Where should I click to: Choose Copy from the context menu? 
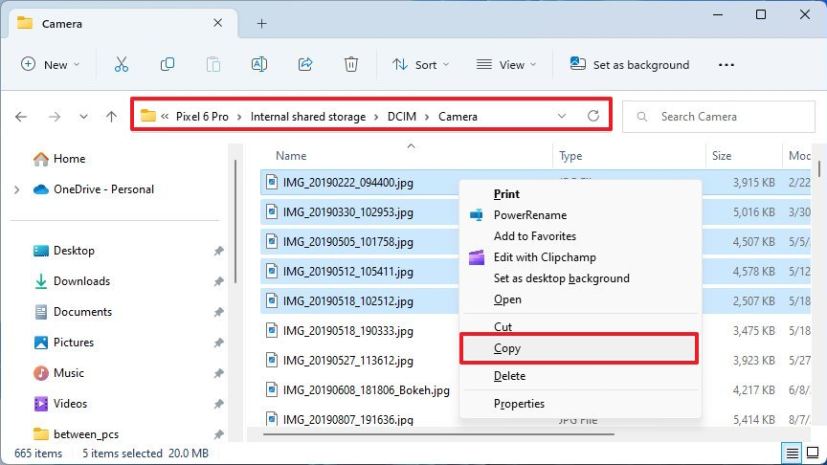[507, 349]
